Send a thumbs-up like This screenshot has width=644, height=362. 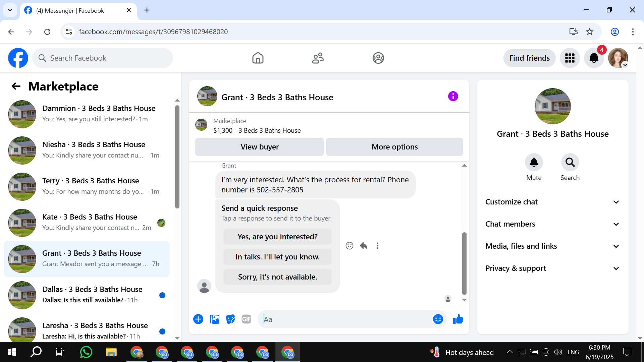click(x=458, y=319)
